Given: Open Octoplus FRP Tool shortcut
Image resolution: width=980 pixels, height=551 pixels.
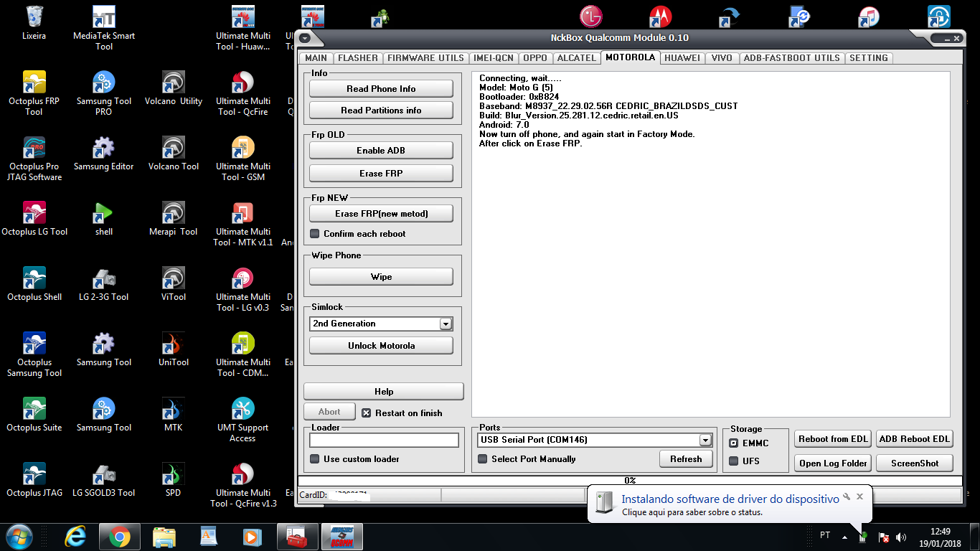Looking at the screenshot, I should [x=34, y=93].
